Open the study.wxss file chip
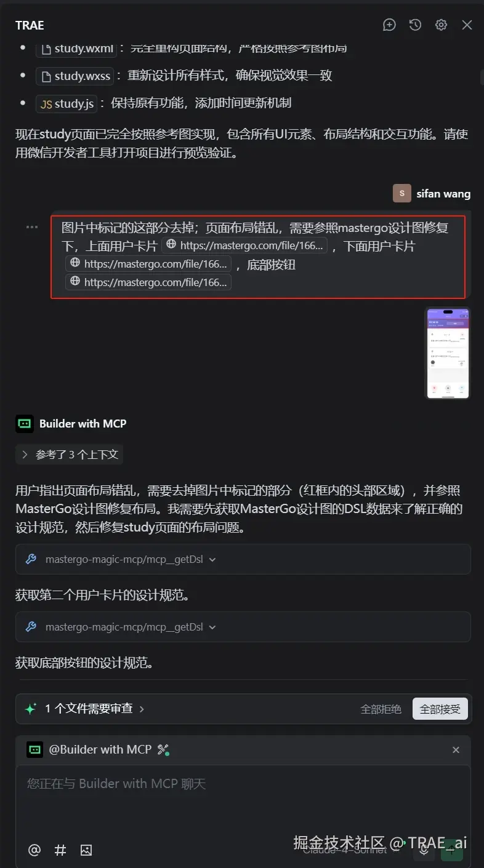Screen dimensions: 484x868 click(75, 76)
